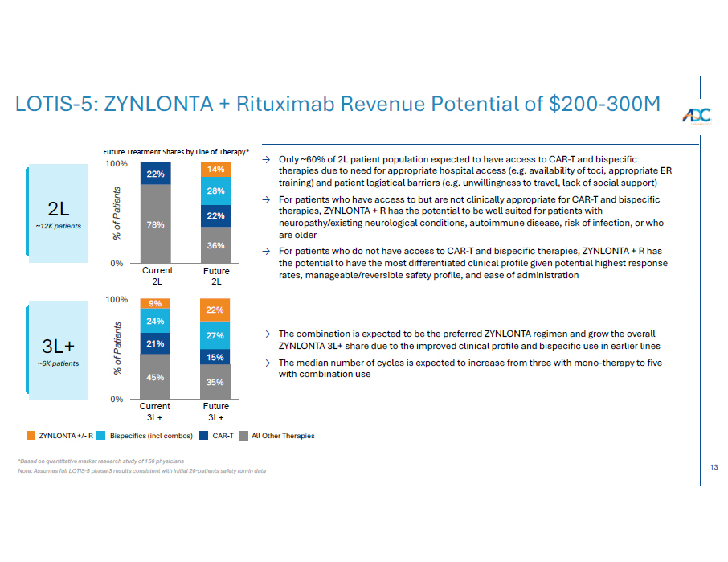The height and width of the screenshot is (562, 728).
Task: Click the arrow bullet beside "The median number of cycles"
Action: click(266, 363)
